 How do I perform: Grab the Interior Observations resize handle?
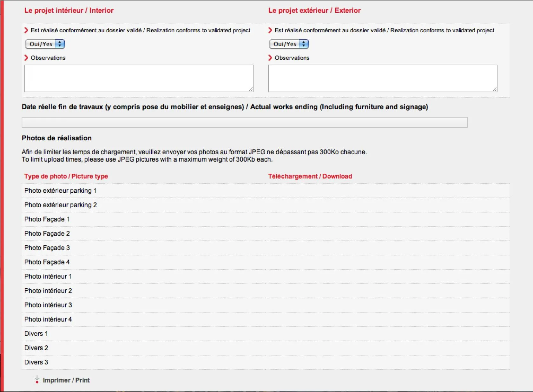click(251, 90)
